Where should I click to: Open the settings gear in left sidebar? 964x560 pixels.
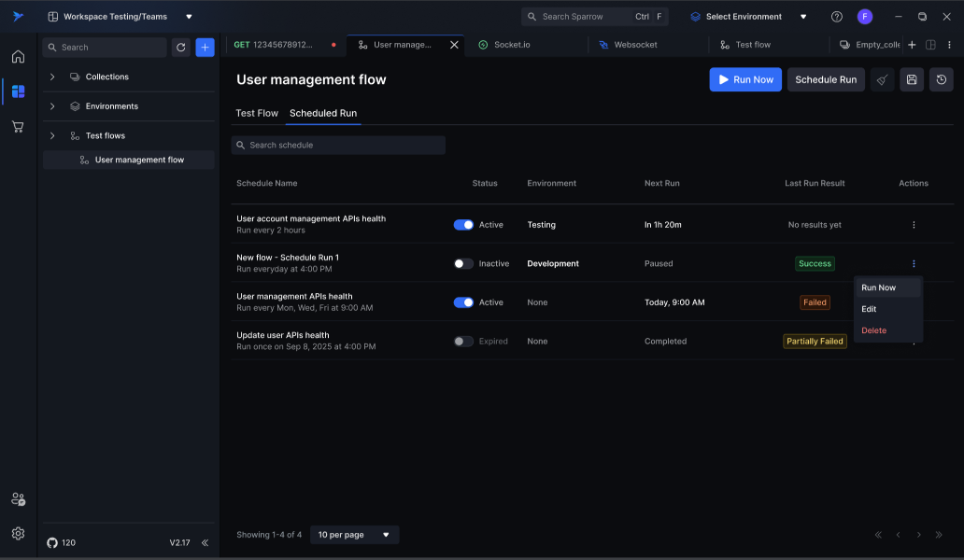[x=18, y=534]
